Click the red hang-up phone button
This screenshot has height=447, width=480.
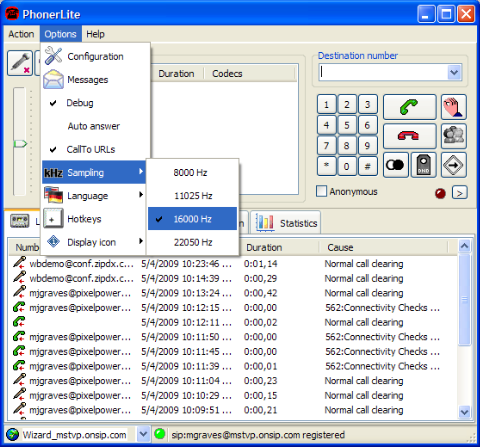coord(409,136)
